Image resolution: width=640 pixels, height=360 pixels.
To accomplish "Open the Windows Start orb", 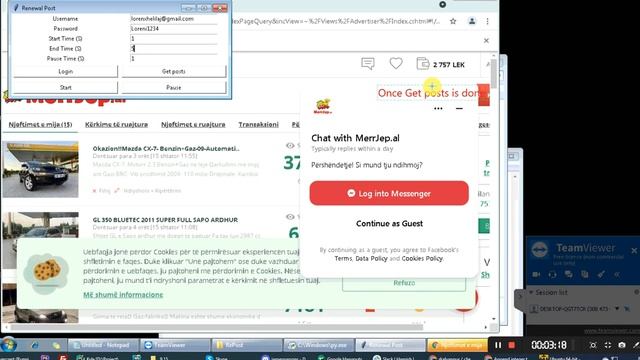I will pyautogui.click(x=9, y=345).
